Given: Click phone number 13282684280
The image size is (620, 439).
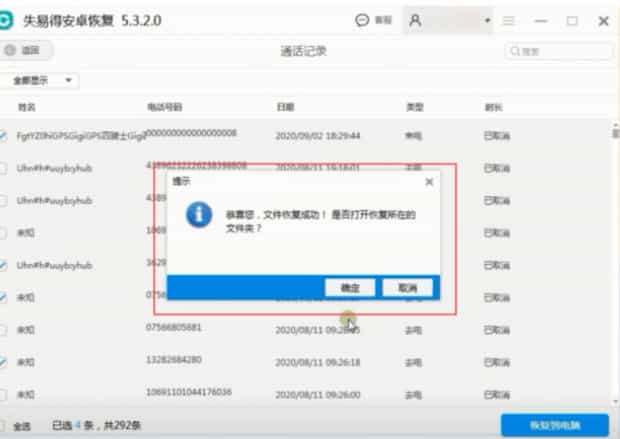Looking at the screenshot, I should [x=174, y=360].
